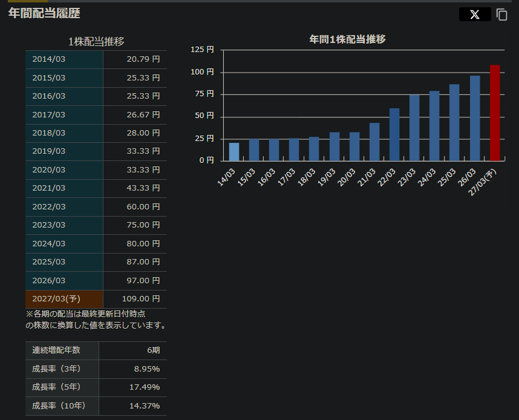The height and width of the screenshot is (420, 519).
Task: Click the 23/03 chart bar
Action: tap(414, 128)
